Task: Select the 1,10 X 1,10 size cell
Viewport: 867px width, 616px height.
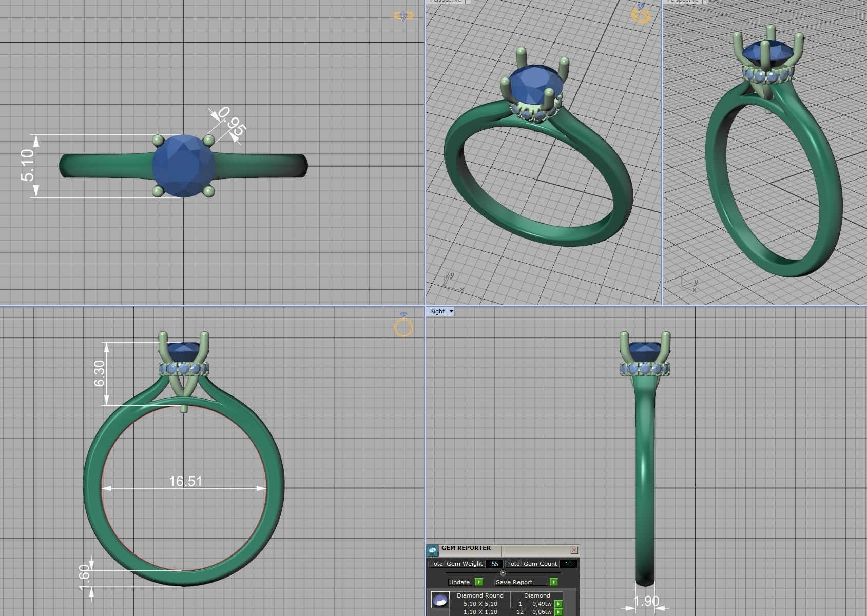Action: coord(480,612)
